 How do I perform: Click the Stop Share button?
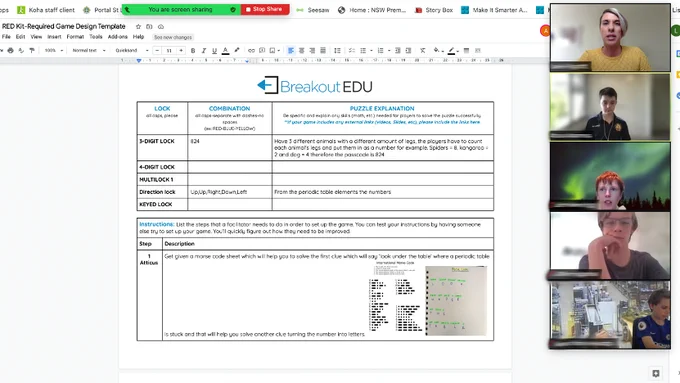265,9
